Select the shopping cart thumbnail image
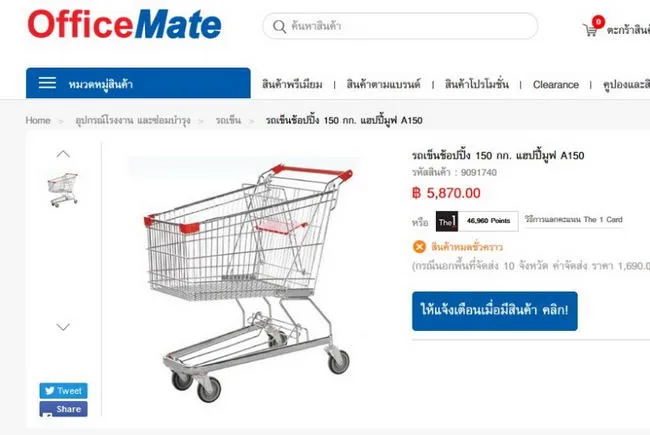 point(63,190)
